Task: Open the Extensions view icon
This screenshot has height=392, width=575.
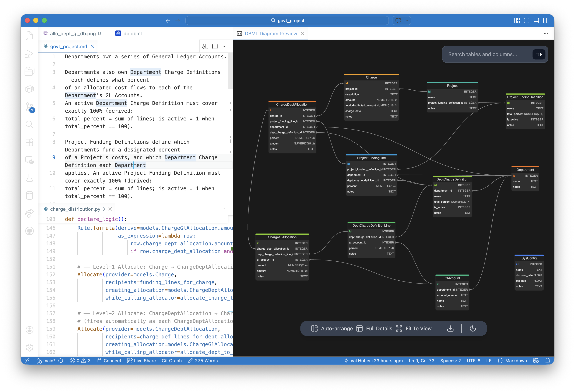Action: pos(29,142)
